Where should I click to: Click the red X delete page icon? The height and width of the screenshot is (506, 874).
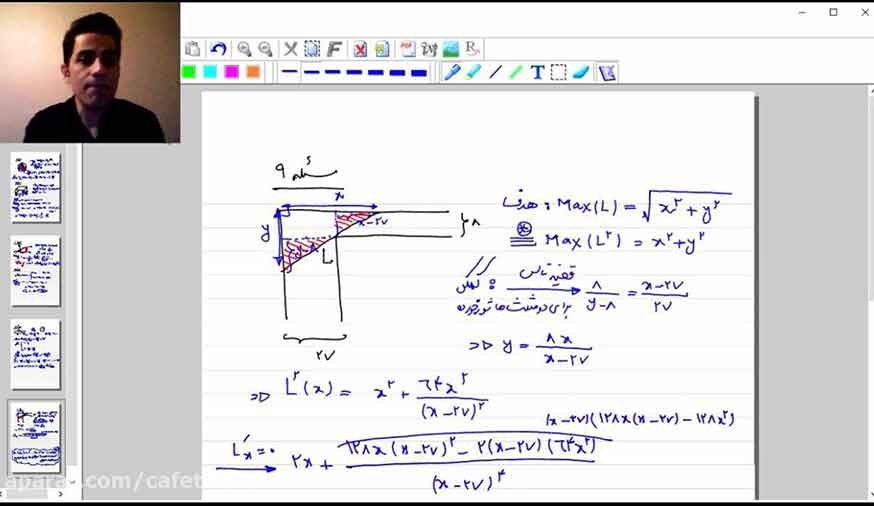click(360, 49)
